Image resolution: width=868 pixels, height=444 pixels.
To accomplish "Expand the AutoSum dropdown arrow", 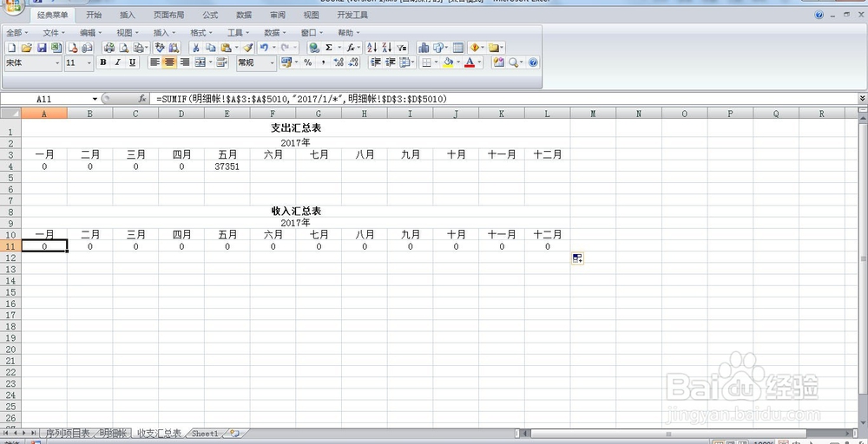I will click(x=339, y=48).
